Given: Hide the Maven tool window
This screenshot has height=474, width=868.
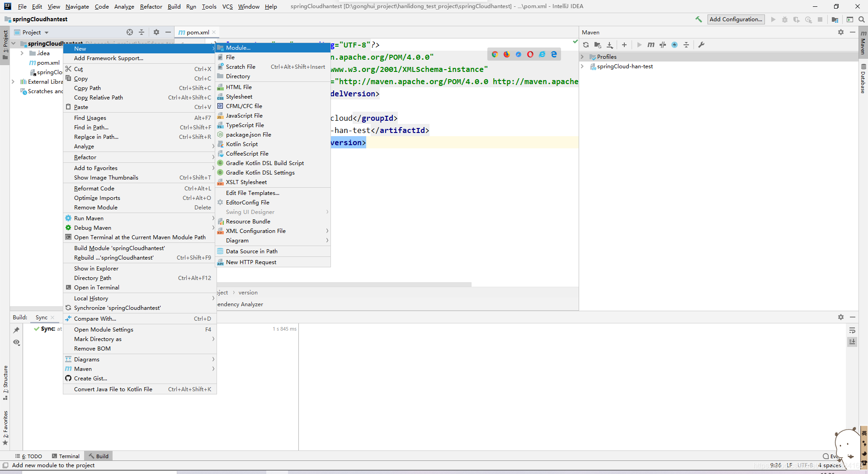Looking at the screenshot, I should click(853, 32).
